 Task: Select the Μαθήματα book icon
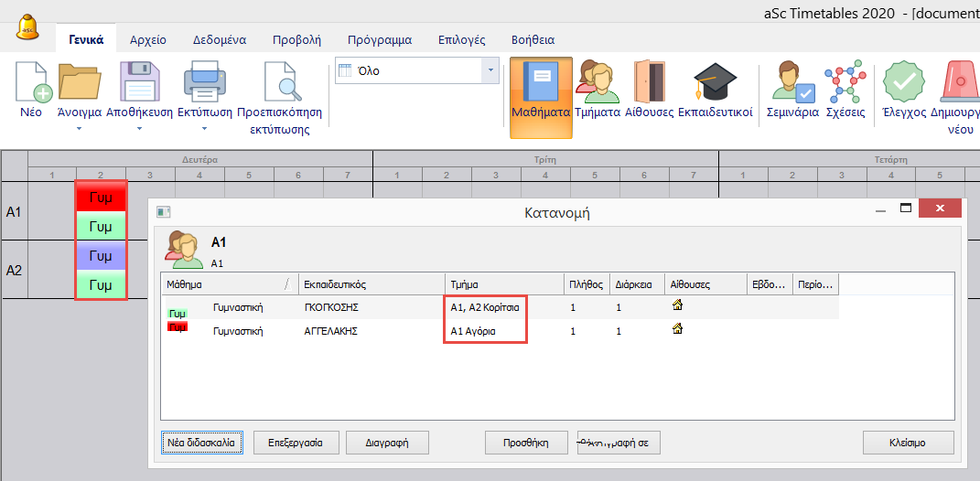[x=541, y=84]
